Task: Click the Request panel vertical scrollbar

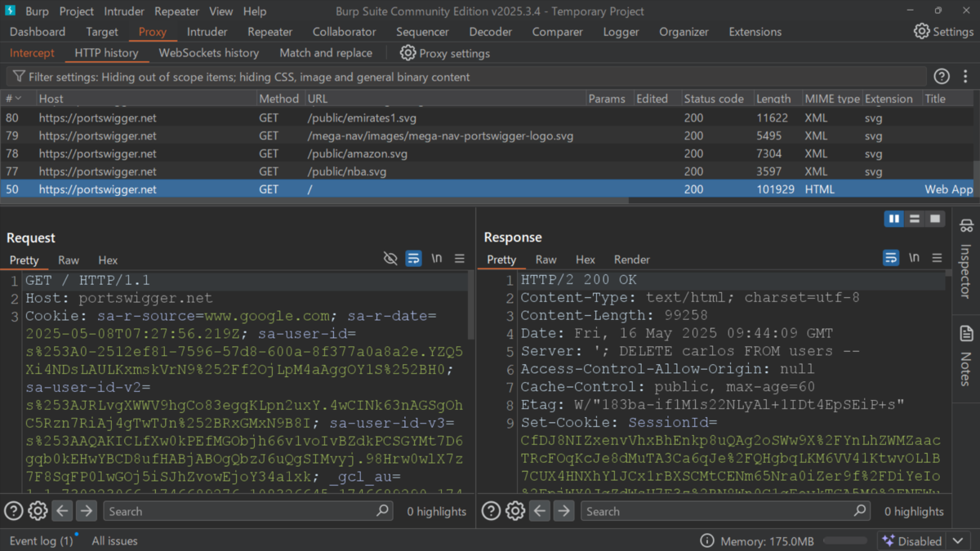Action: [471, 305]
